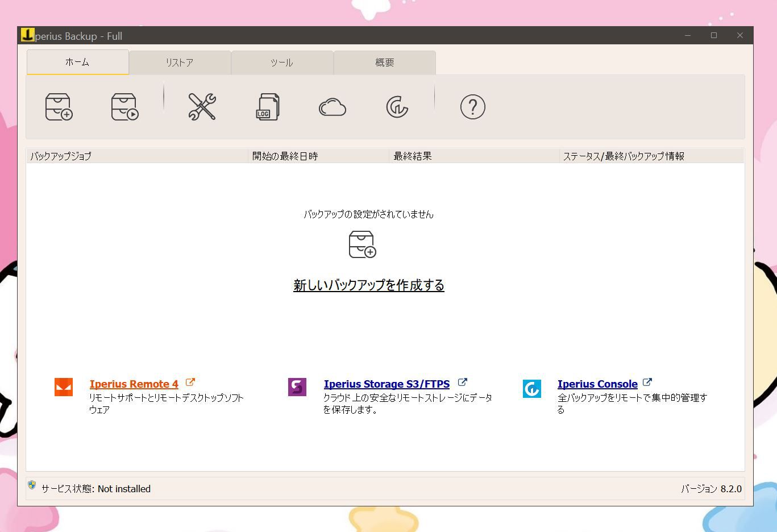Screen dimensions: 777x532
Task: Click external link icon beside Iperius Storage S3/FTPS
Action: [462, 383]
